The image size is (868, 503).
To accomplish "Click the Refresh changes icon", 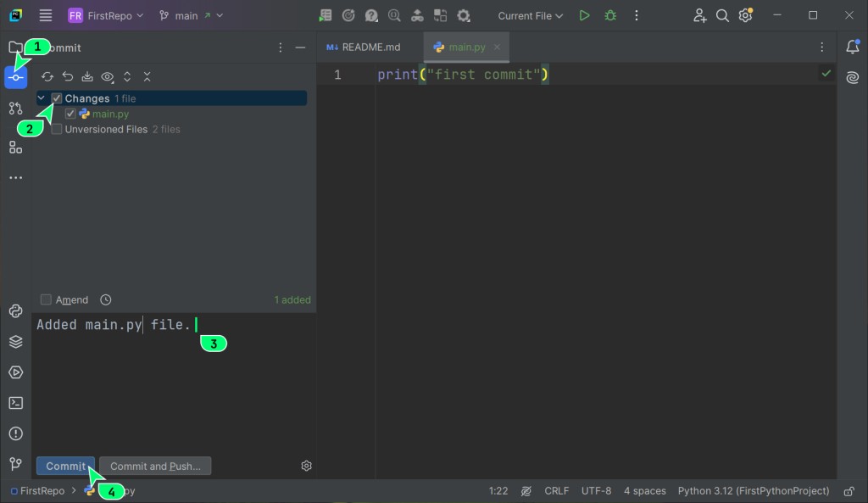I will click(x=48, y=76).
